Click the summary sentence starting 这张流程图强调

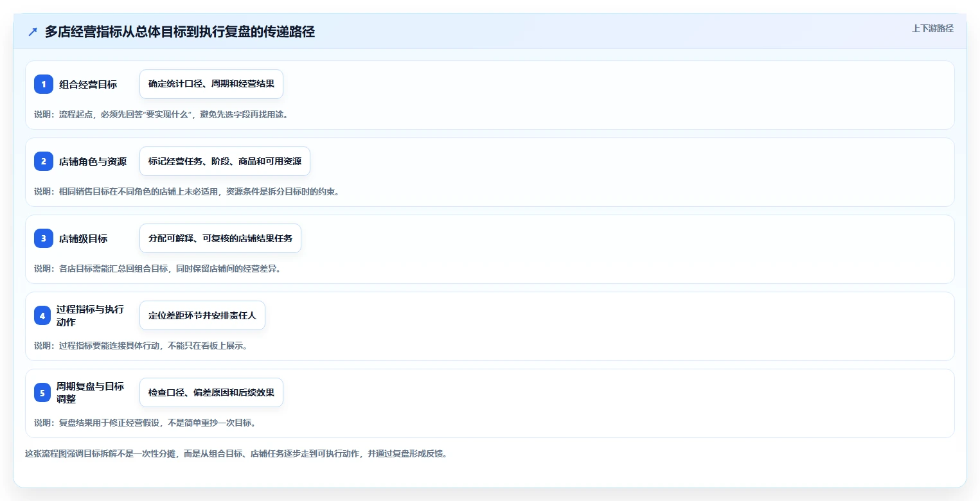[236, 453]
